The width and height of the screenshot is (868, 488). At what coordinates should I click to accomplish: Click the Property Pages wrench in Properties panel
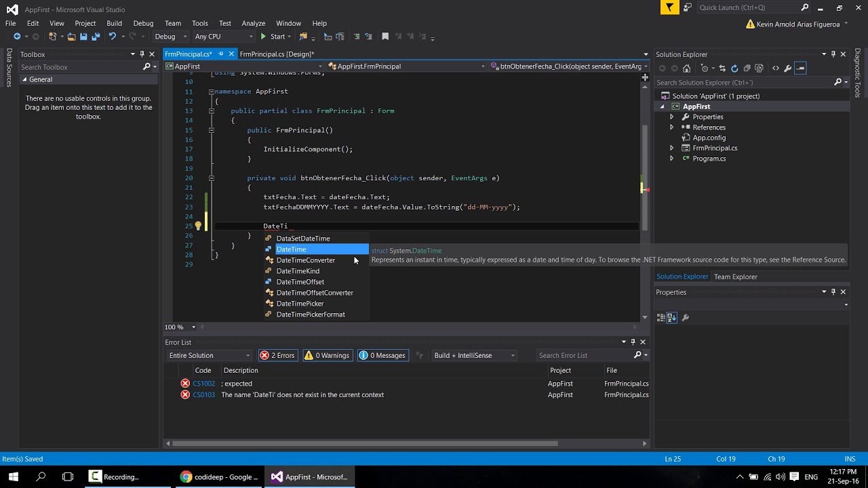pos(686,317)
